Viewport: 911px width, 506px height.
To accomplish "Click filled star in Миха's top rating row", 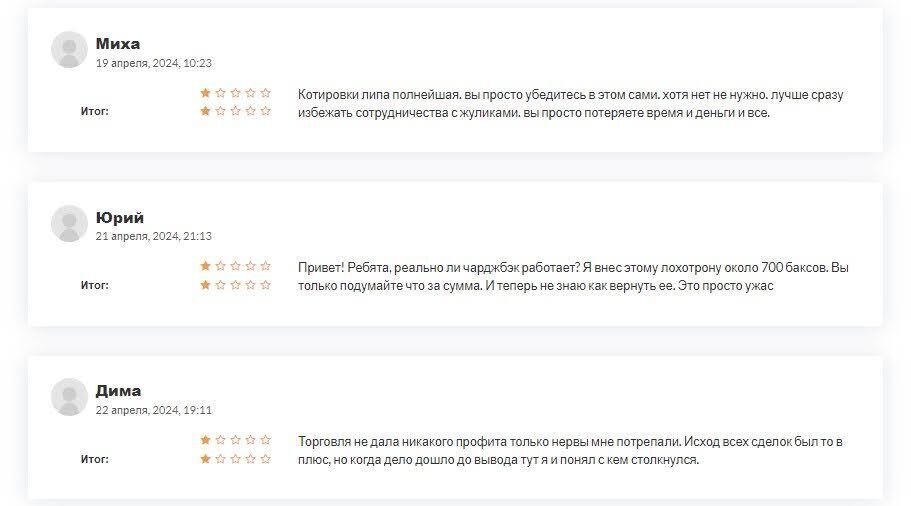I will (205, 92).
